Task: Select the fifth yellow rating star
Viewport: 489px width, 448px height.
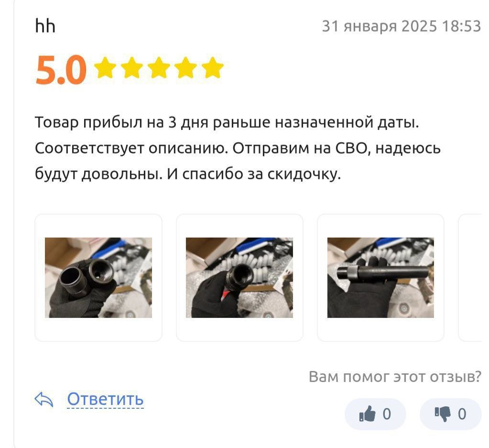Action: pos(212,67)
